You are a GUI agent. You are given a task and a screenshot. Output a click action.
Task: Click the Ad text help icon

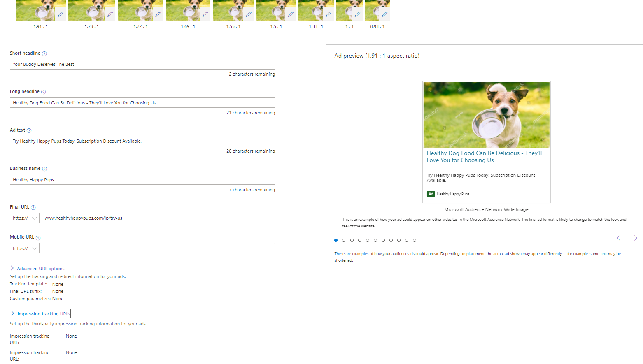[x=29, y=131]
